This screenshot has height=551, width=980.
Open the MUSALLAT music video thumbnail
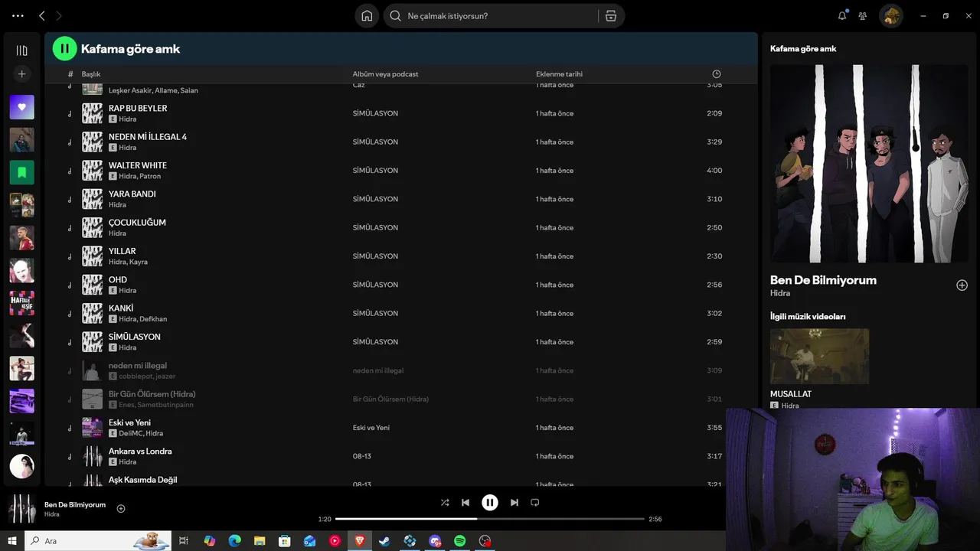click(819, 357)
